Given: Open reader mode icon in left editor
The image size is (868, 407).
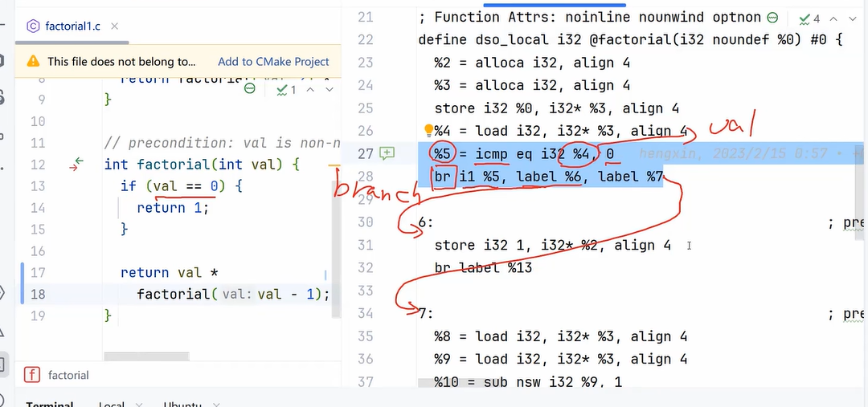Looking at the screenshot, I should [x=249, y=89].
